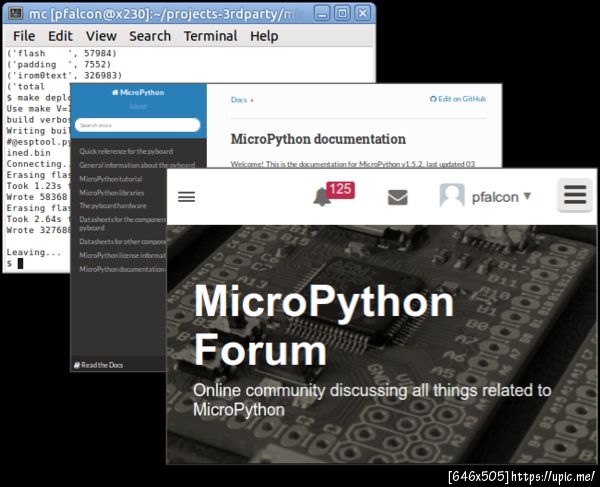600x487 pixels.
Task: Click the 'latest' version label in the docs sidebar
Action: click(138, 107)
